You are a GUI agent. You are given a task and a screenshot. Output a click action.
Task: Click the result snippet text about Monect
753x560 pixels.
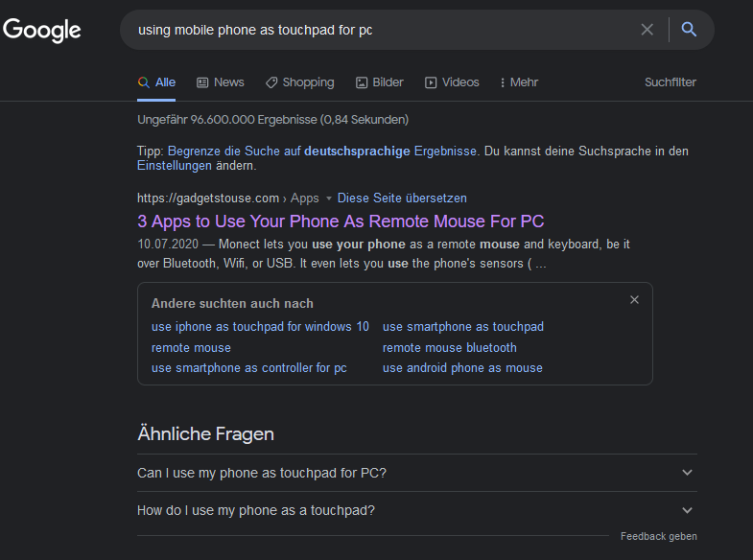(384, 253)
